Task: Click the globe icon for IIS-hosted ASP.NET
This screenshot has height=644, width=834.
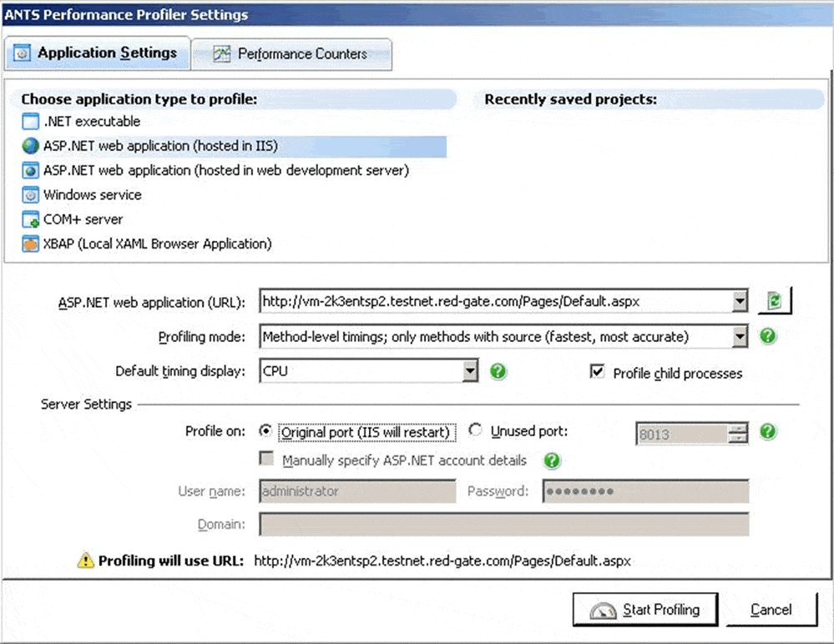Action: (x=30, y=146)
